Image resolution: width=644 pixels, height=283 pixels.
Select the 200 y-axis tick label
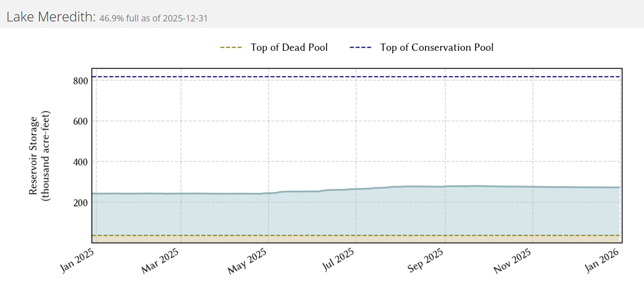(x=80, y=202)
